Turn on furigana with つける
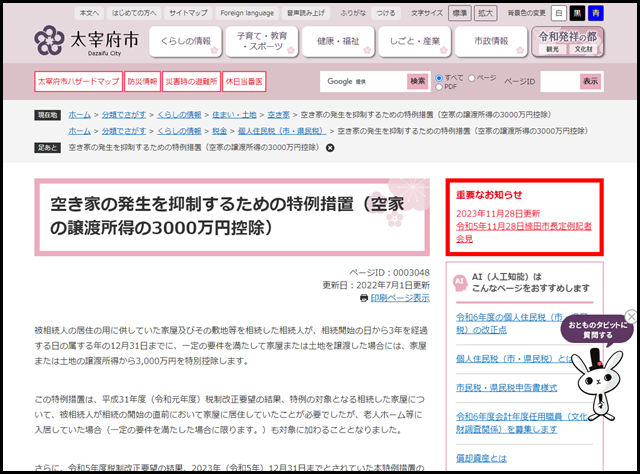 pos(386,13)
